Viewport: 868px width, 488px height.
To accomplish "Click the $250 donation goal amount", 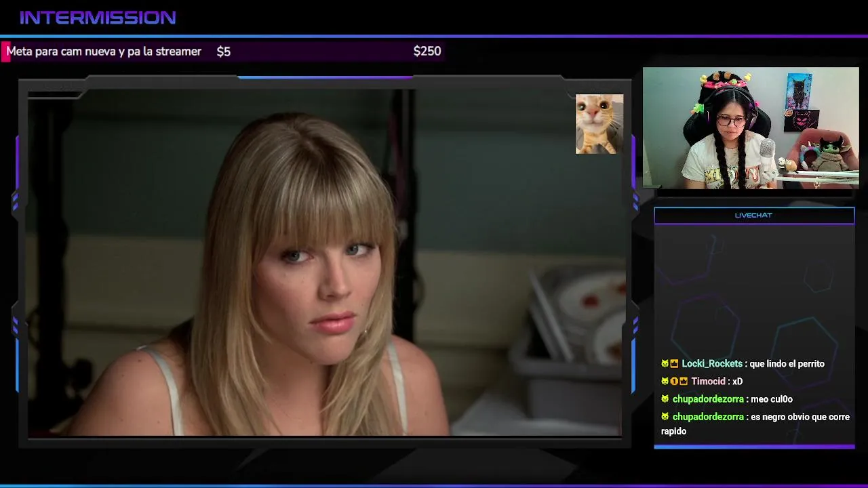I will pyautogui.click(x=427, y=52).
